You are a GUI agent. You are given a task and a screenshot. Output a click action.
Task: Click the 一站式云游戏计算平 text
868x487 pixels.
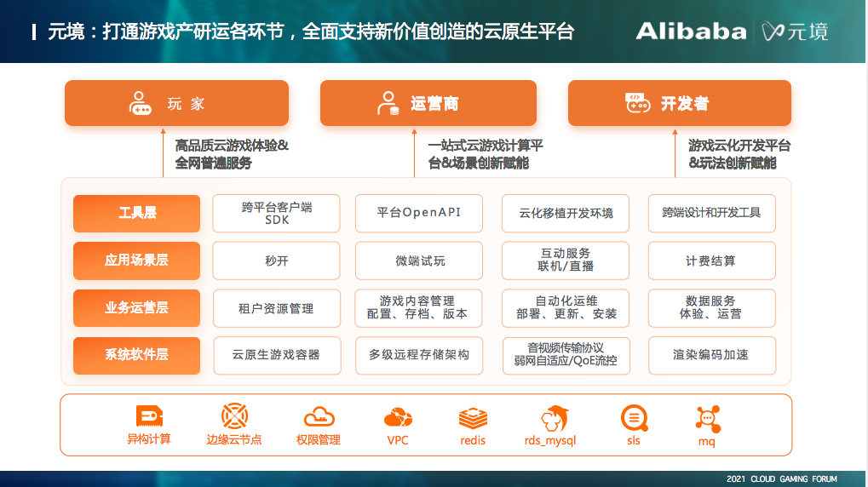click(486, 146)
